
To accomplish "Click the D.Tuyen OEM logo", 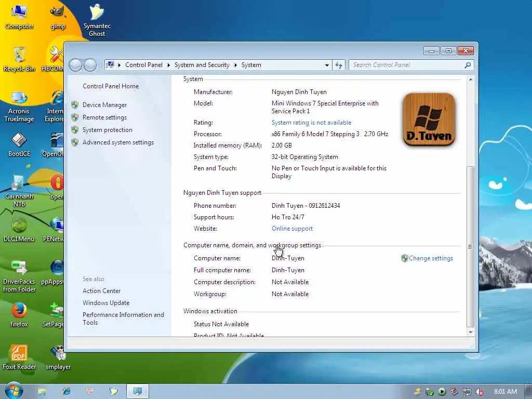I will (429, 120).
